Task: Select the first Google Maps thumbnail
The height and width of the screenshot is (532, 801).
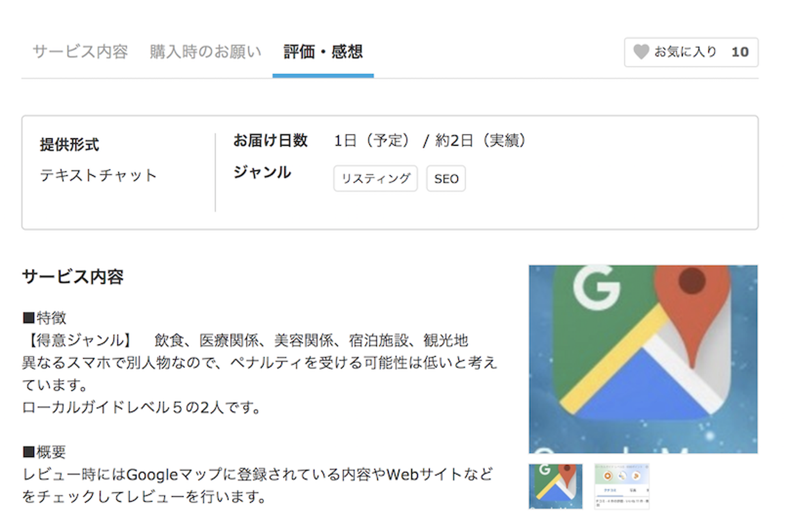Action: [556, 486]
